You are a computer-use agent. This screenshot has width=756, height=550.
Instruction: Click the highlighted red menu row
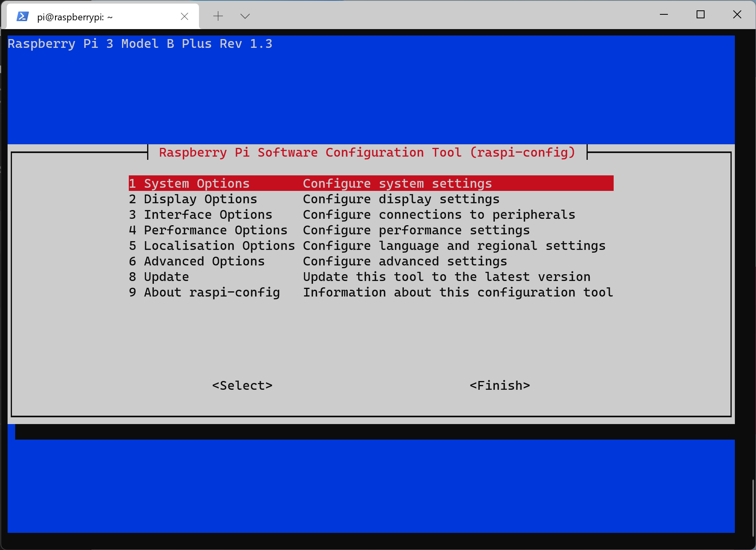(371, 183)
